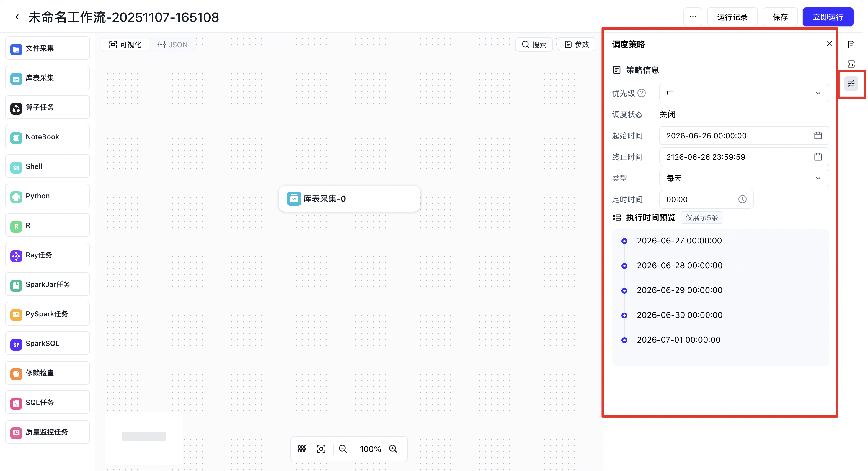868x471 pixels.
Task: Click the fit-to-view focus icon
Action: click(321, 449)
